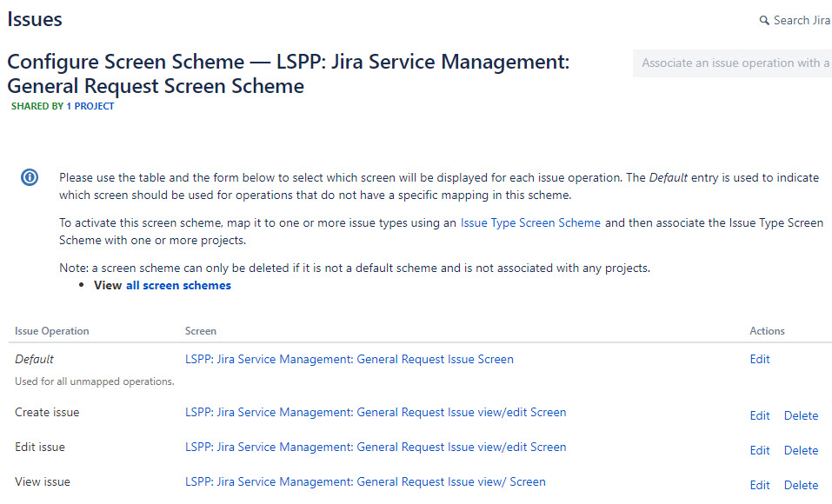The height and width of the screenshot is (504, 832).
Task: Click the Issues page heading
Action: (35, 20)
